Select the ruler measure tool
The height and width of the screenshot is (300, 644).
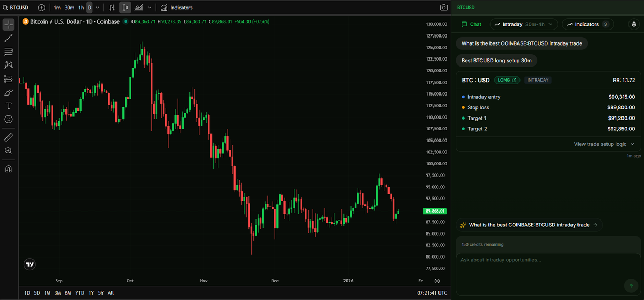pos(9,137)
